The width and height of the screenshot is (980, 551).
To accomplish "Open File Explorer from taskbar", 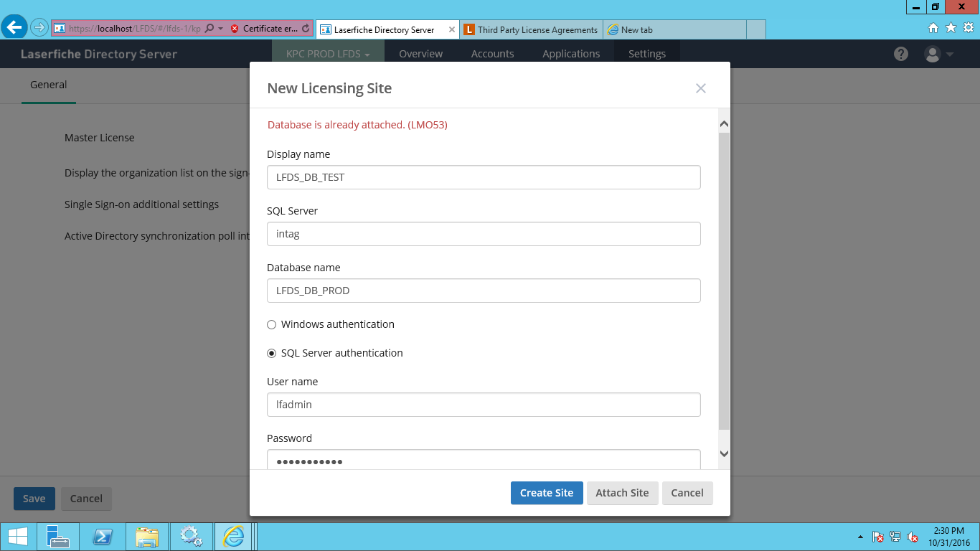I will (x=147, y=536).
